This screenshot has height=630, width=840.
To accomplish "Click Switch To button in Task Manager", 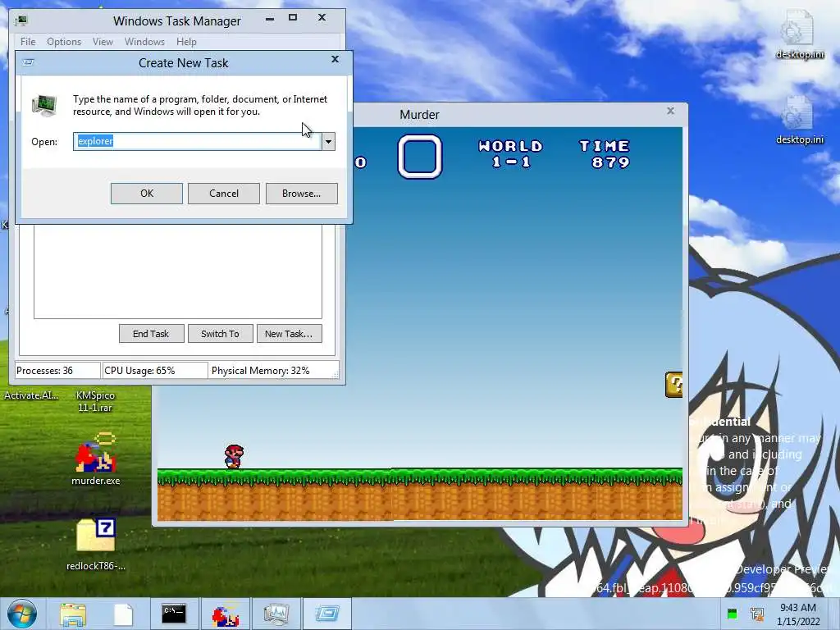I will click(x=220, y=334).
